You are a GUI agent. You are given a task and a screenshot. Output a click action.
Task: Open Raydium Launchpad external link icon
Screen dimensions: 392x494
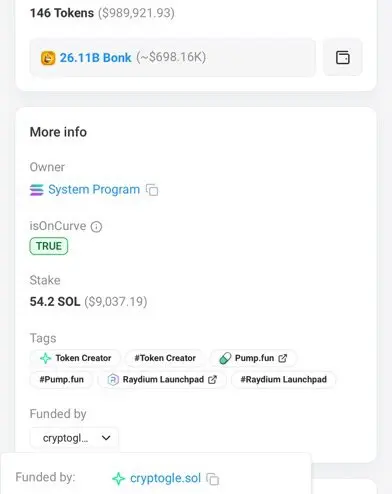(x=212, y=379)
